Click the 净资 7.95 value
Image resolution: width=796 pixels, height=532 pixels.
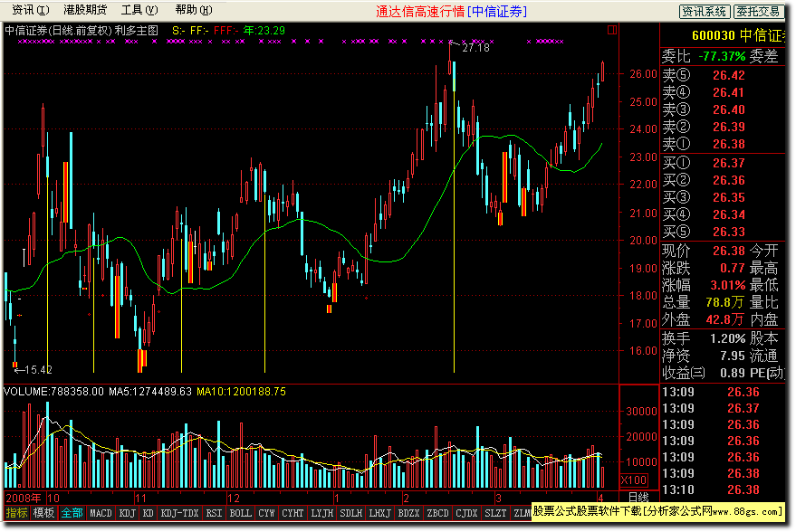pyautogui.click(x=732, y=356)
